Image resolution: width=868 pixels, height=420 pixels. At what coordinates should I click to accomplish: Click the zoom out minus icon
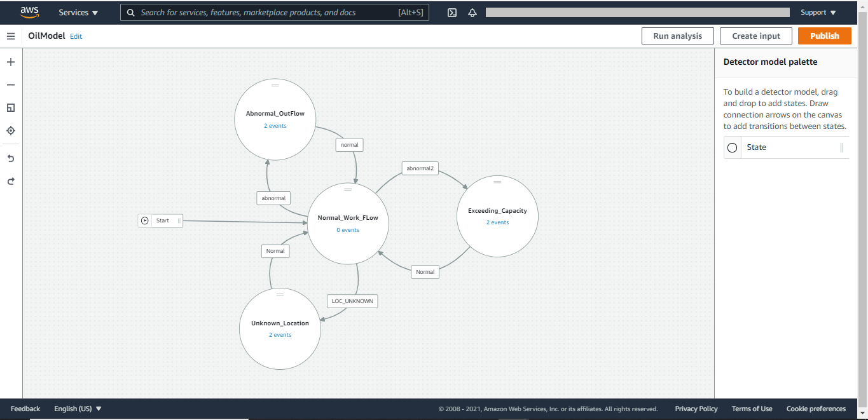tap(11, 85)
